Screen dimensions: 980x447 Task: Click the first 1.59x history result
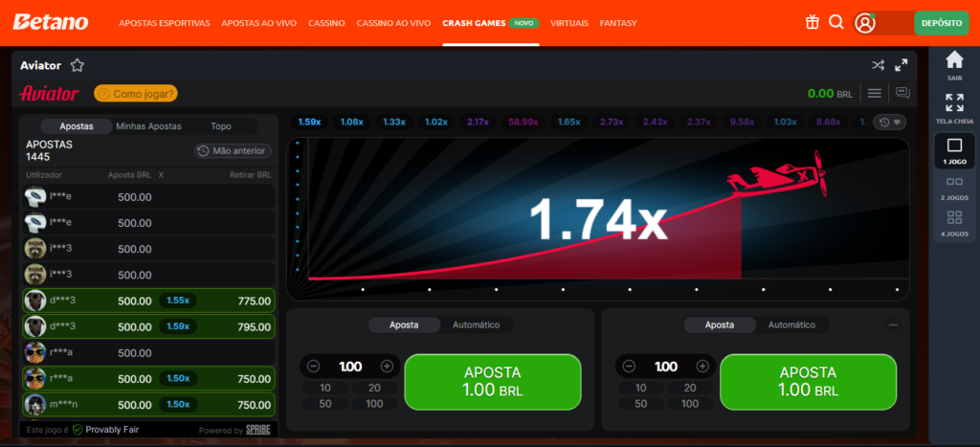pos(309,122)
